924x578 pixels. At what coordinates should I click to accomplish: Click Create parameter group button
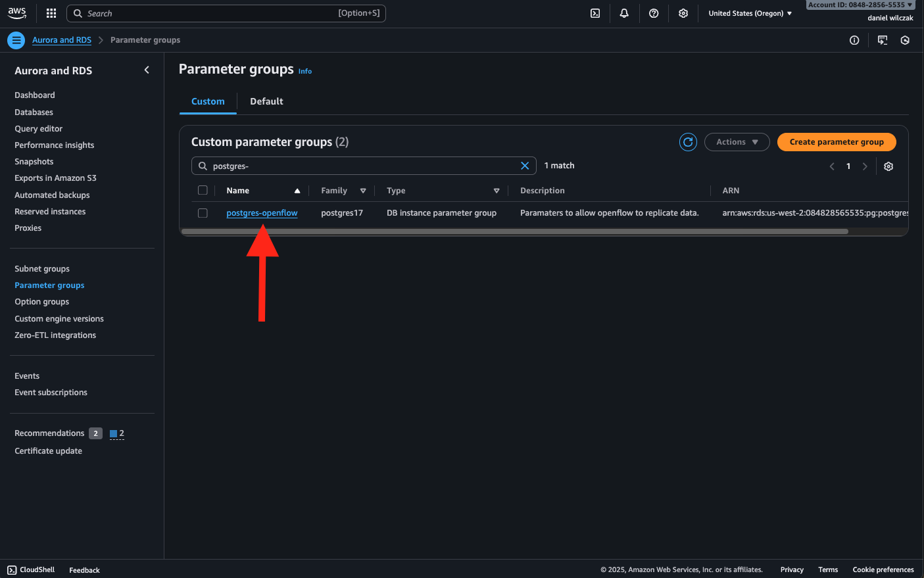pos(836,142)
